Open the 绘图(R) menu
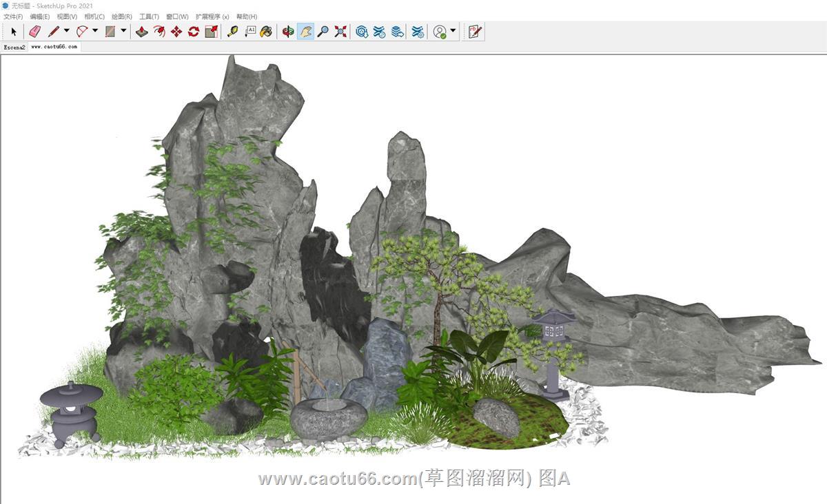The height and width of the screenshot is (504, 827). click(x=122, y=17)
